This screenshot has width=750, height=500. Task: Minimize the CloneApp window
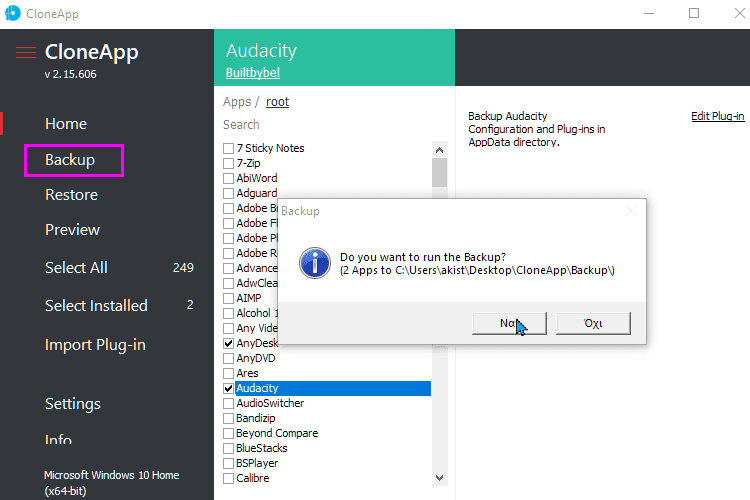[649, 13]
